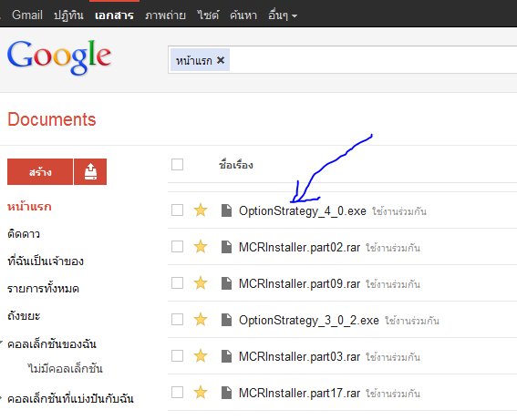Expand คอลเล็กชันที่แบ่งปันกับฉัน section
The image size is (517, 420).
pyautogui.click(x=1, y=398)
